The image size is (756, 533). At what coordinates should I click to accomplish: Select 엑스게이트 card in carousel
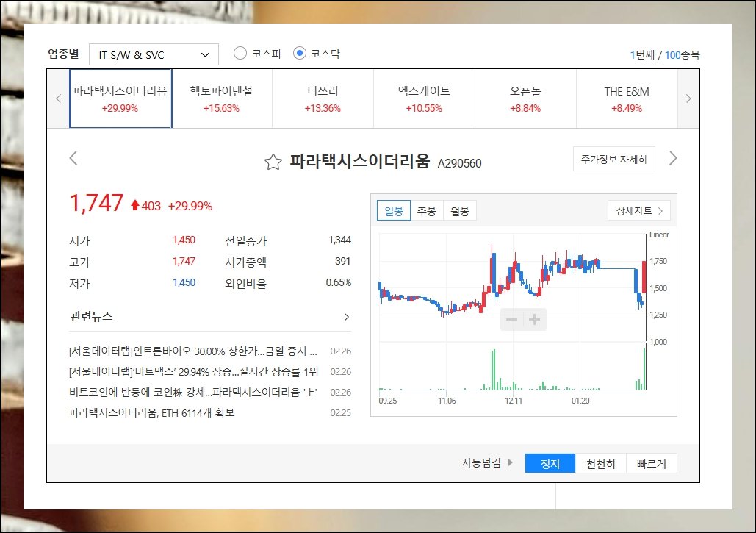point(425,99)
